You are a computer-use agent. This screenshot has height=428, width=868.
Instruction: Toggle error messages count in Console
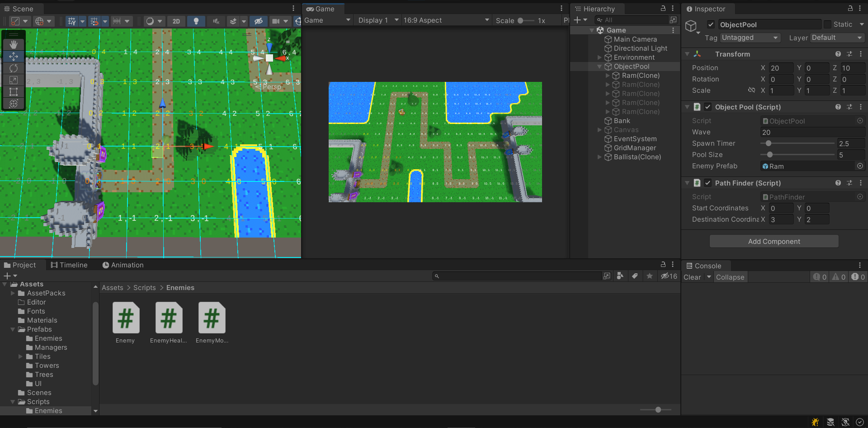click(x=858, y=277)
